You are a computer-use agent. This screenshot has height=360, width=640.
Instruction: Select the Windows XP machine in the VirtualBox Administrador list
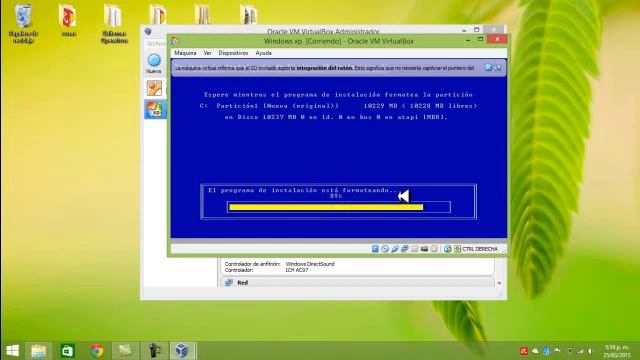pyautogui.click(x=155, y=109)
